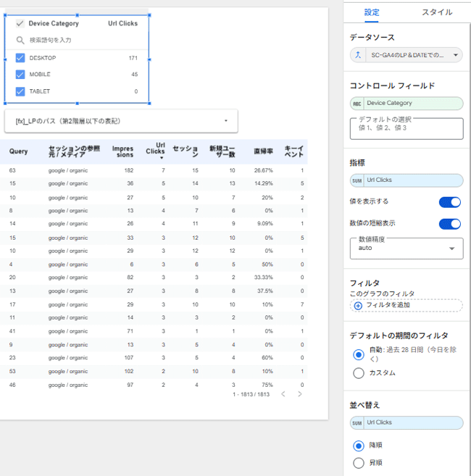Click the MOBILE value 45
The width and height of the screenshot is (471, 476).
135,75
